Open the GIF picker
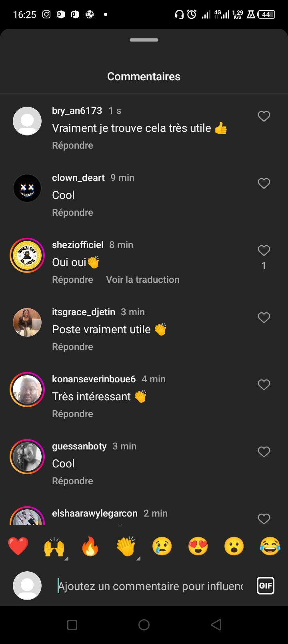This screenshot has width=288, height=644. click(x=266, y=586)
